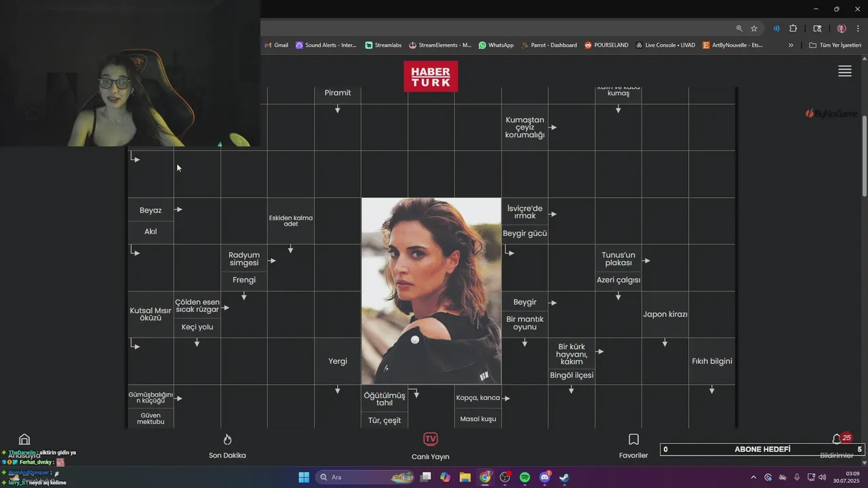Select the 'Akıl' clue cell
The image size is (868, 488).
click(151, 232)
